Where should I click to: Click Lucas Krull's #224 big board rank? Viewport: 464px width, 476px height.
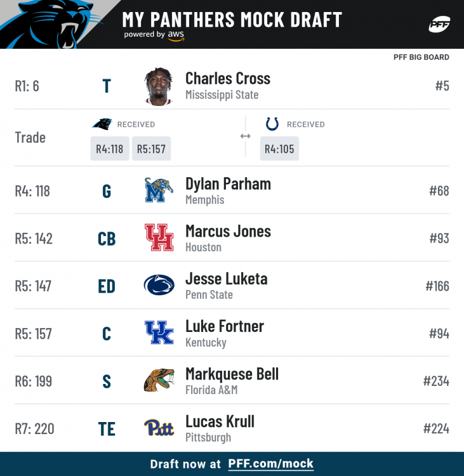[436, 429]
